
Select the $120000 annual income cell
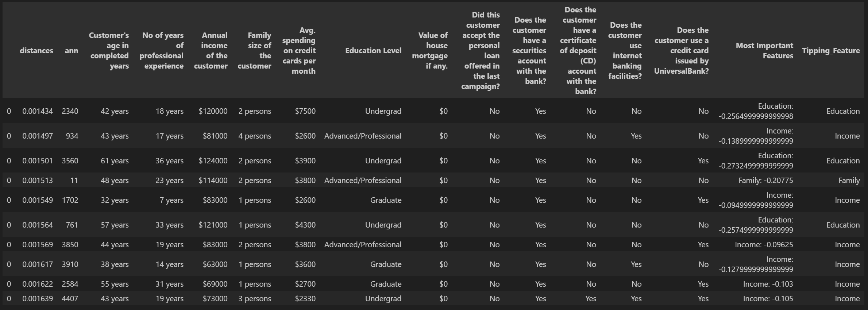pos(213,111)
